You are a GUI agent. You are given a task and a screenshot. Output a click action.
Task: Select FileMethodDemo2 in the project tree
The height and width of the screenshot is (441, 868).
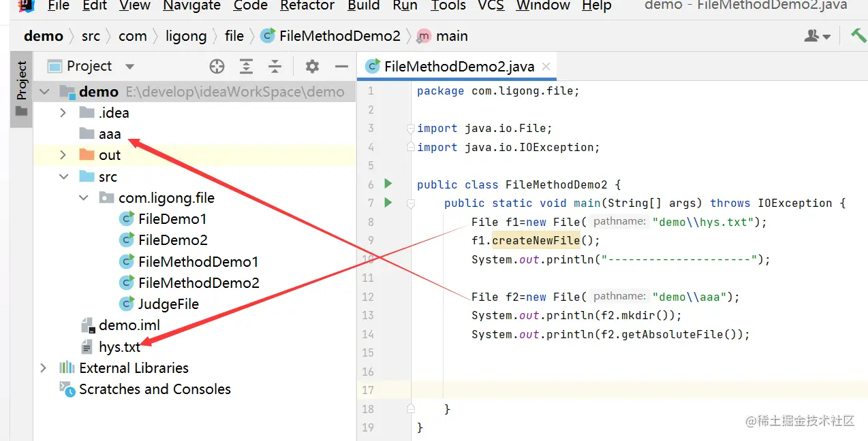coord(198,283)
